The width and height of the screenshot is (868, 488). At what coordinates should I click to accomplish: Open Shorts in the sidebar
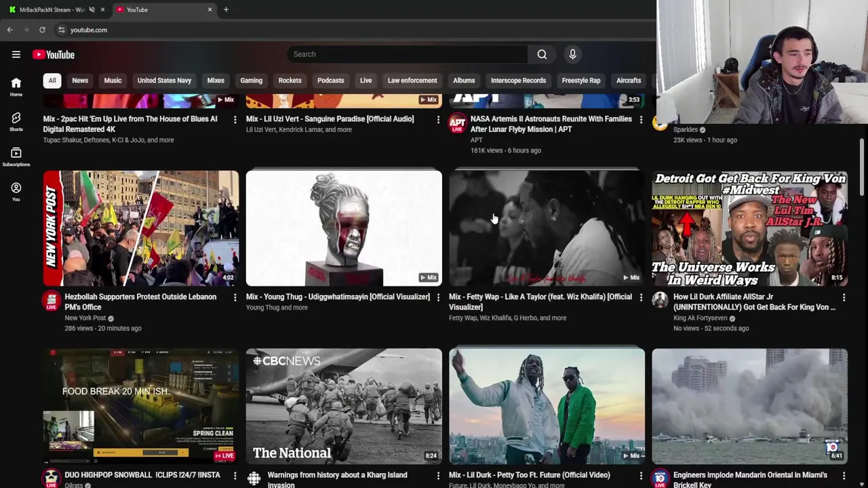click(x=16, y=121)
